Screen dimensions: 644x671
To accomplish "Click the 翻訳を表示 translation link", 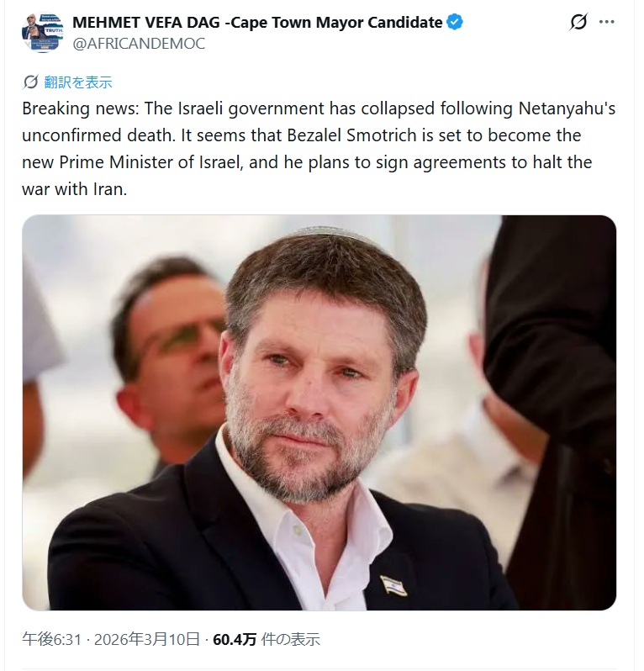I will 78,82.
